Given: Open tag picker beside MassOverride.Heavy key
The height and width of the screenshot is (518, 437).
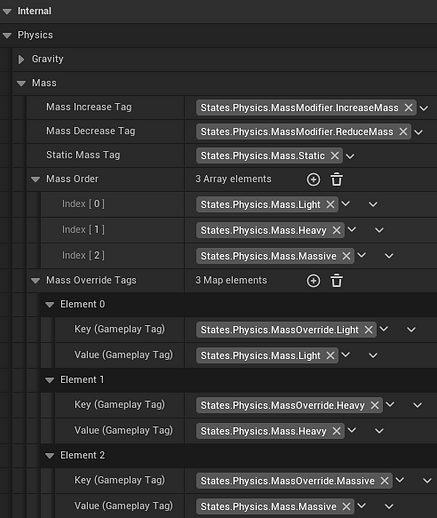Looking at the screenshot, I should (x=390, y=405).
